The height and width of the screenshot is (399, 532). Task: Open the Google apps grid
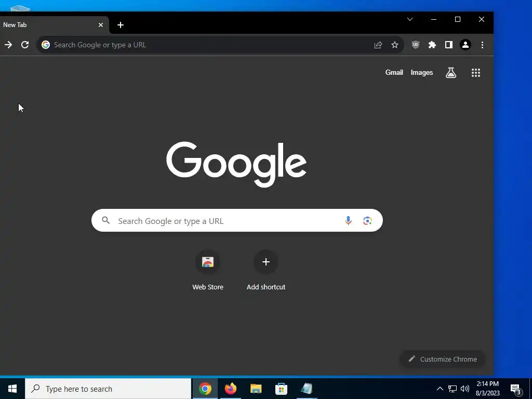coord(476,73)
